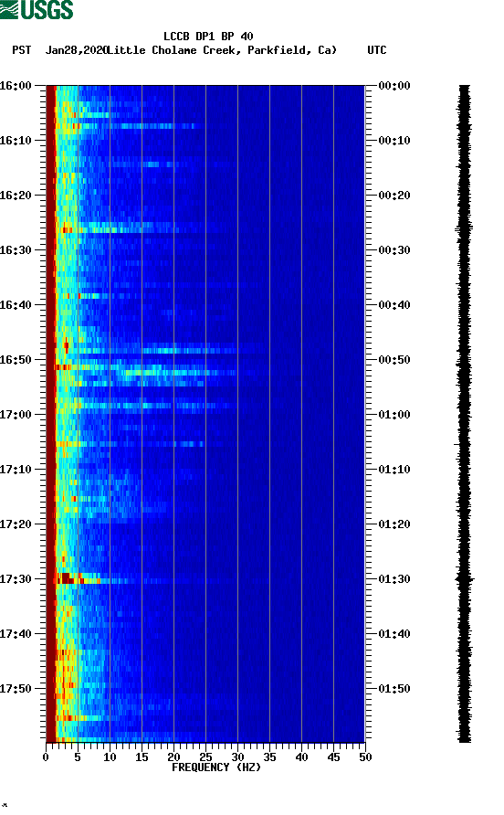Image resolution: width=504 pixels, height=815 pixels.
Task: Click the 16:40 PST time label
Action: pyautogui.click(x=16, y=304)
